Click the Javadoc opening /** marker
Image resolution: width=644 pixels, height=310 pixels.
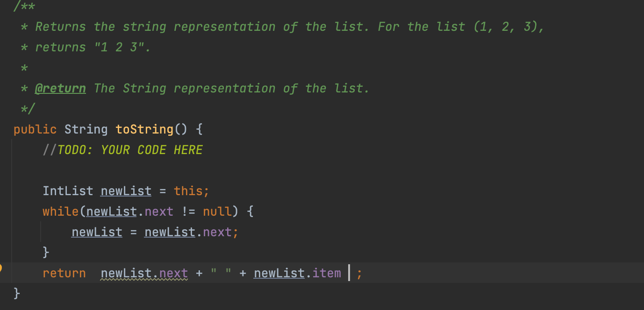[x=25, y=6]
